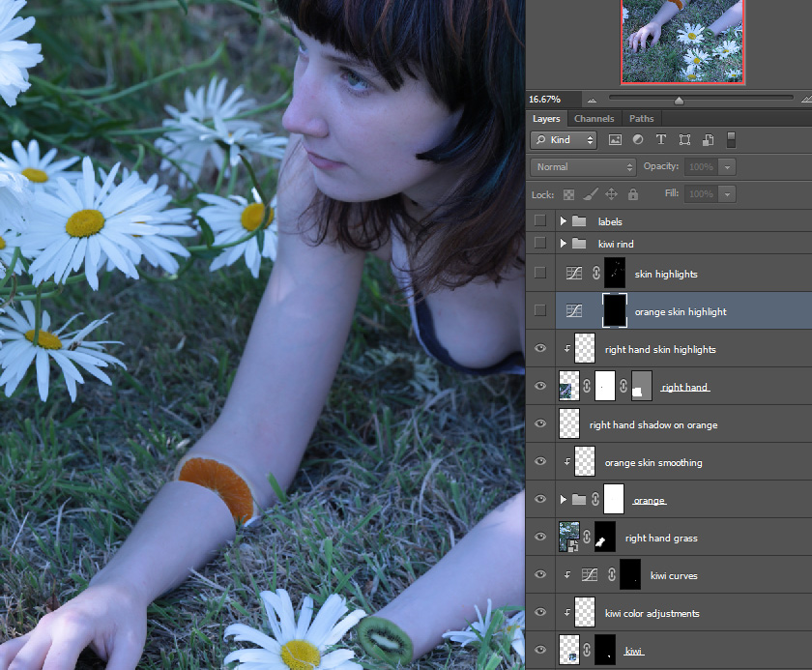The image size is (812, 670).
Task: Select the right hand grass mask thumbnail
Action: 605,537
